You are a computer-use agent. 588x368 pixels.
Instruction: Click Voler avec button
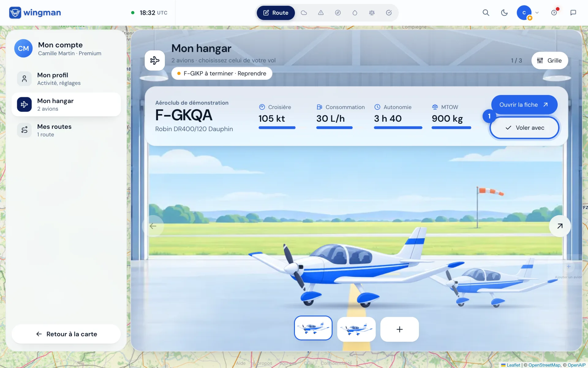524,128
